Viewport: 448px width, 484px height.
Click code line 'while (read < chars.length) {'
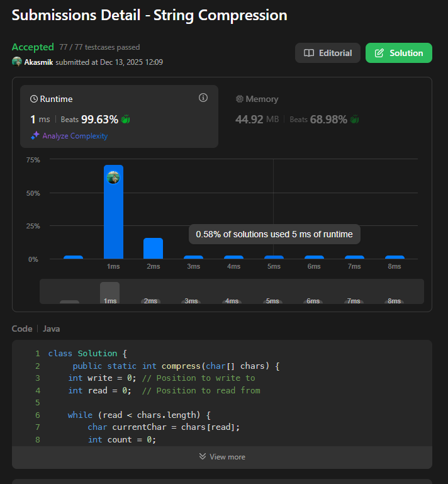point(139,415)
